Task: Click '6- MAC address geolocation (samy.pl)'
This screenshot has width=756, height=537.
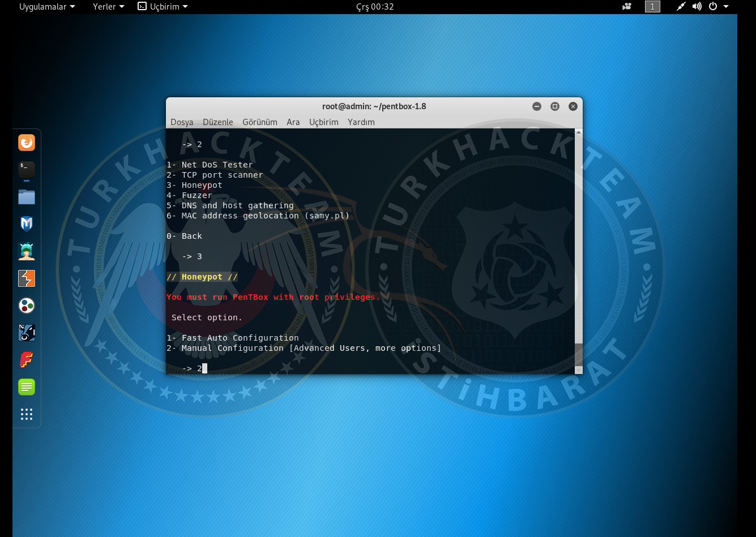Action: coord(258,216)
